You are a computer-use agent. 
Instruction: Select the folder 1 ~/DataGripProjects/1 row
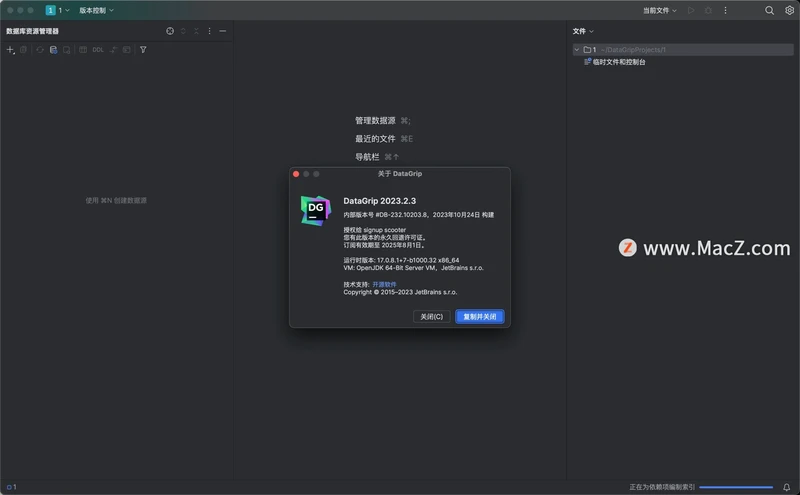click(683, 50)
